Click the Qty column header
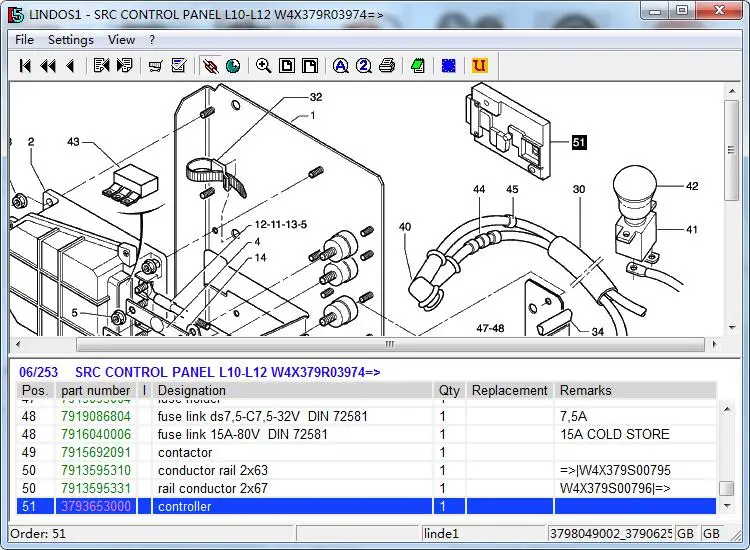The width and height of the screenshot is (750, 550). coord(449,390)
